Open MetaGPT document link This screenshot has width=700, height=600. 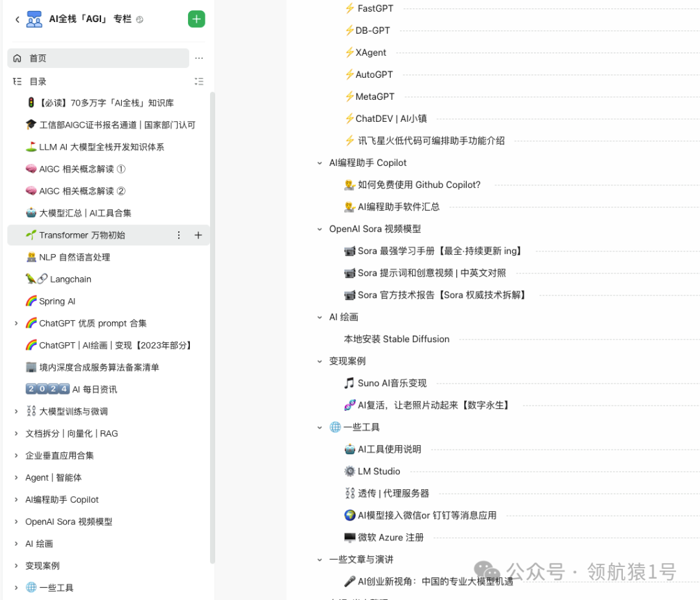[x=375, y=97]
